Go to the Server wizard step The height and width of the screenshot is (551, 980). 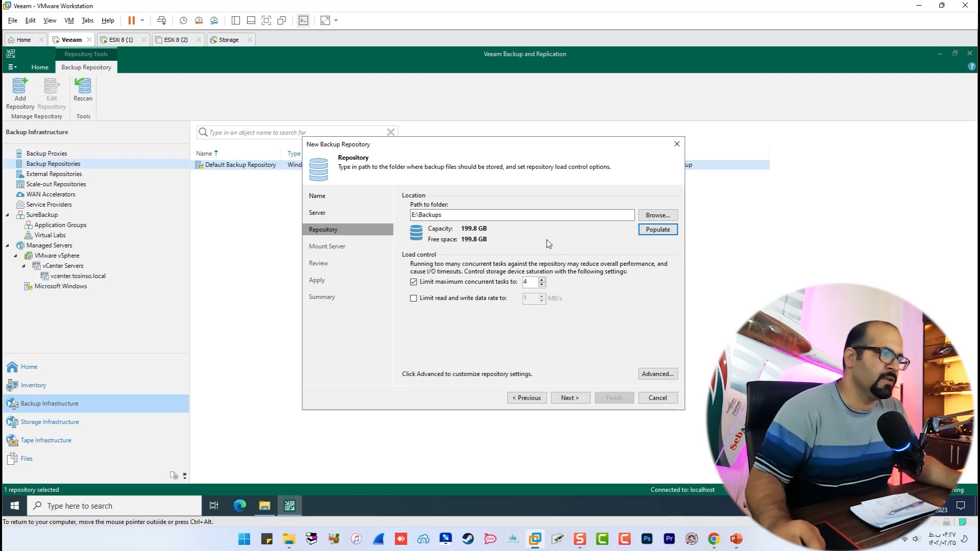[317, 213]
